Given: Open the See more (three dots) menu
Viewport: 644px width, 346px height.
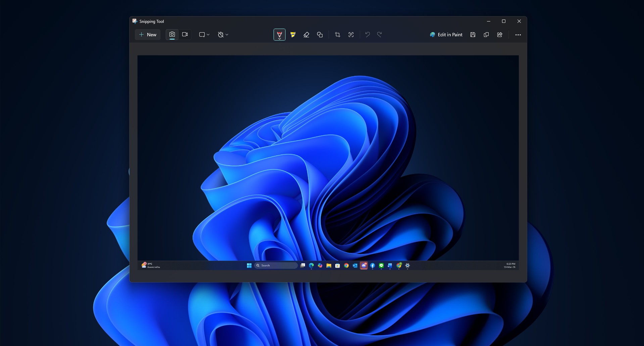Looking at the screenshot, I should point(518,35).
